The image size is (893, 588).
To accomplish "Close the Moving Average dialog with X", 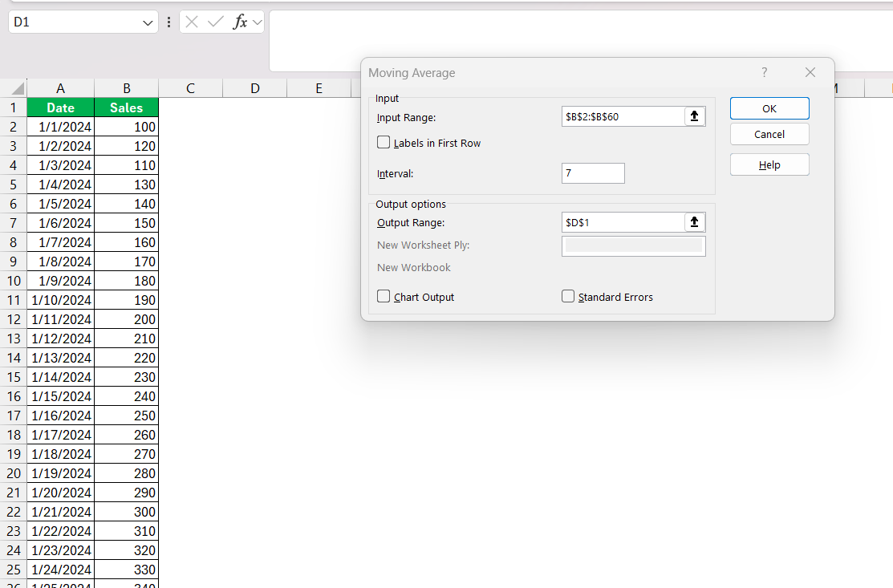I will click(810, 72).
